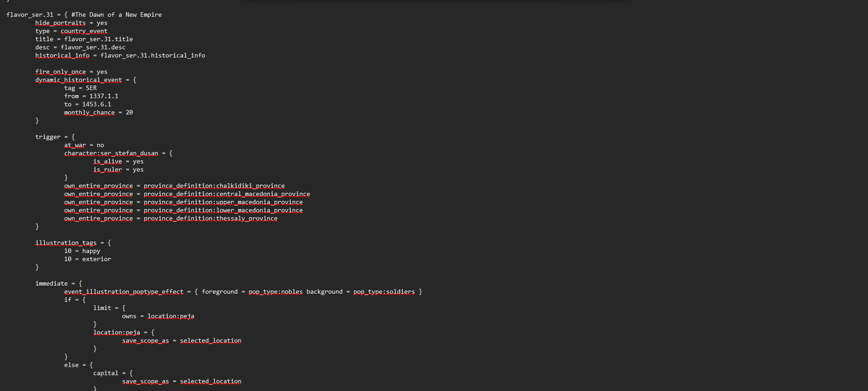Click 'location:peja' scope opening a block
The height and width of the screenshot is (391, 868).
[117, 333]
